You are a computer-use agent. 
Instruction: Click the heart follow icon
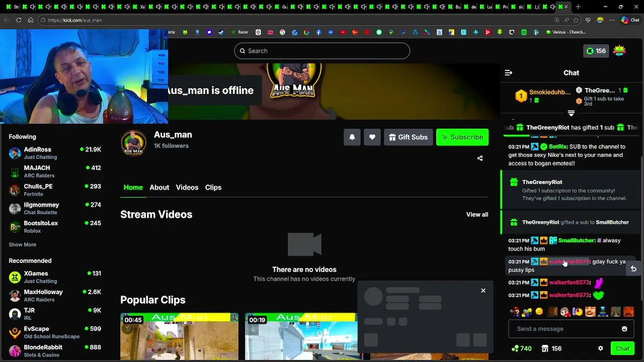[372, 137]
